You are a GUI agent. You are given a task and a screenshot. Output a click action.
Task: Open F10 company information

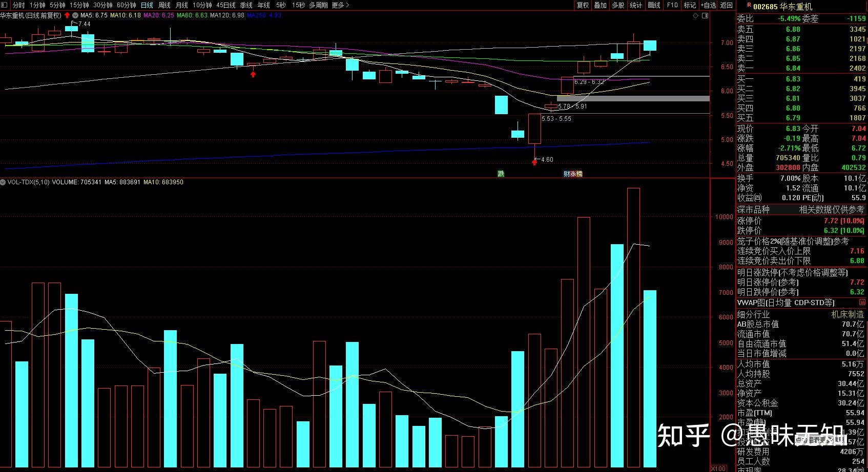(672, 5)
